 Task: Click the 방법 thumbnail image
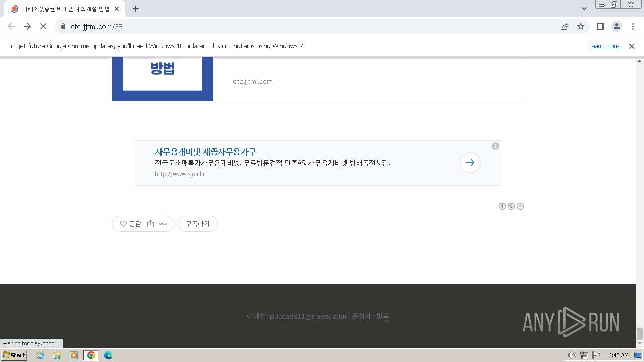[x=163, y=78]
